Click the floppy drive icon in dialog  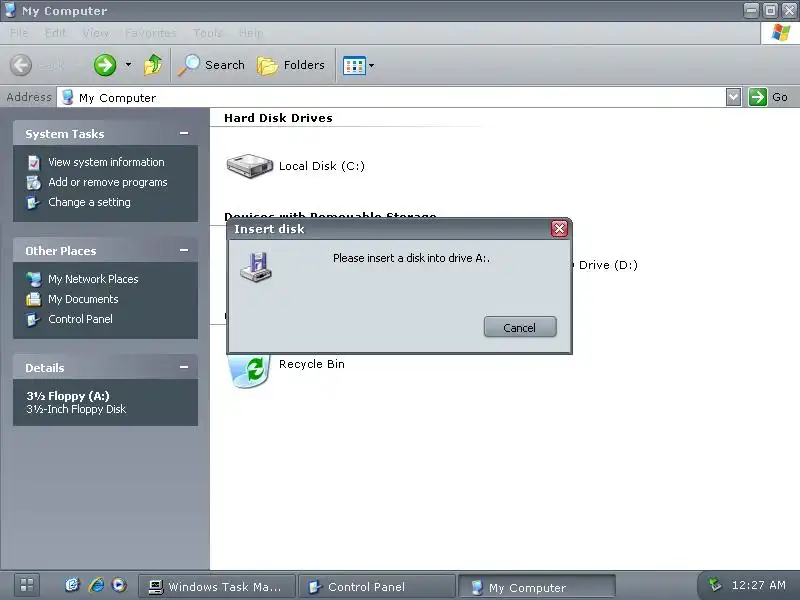[x=256, y=266]
